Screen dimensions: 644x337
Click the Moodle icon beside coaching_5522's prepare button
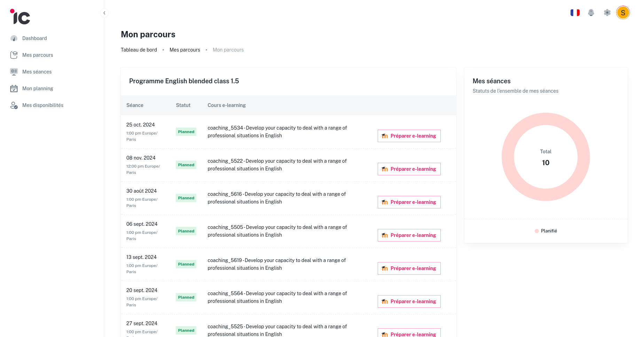click(x=385, y=169)
